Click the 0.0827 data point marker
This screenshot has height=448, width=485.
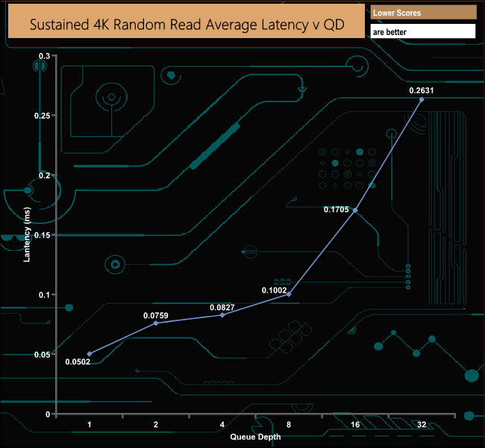222,315
